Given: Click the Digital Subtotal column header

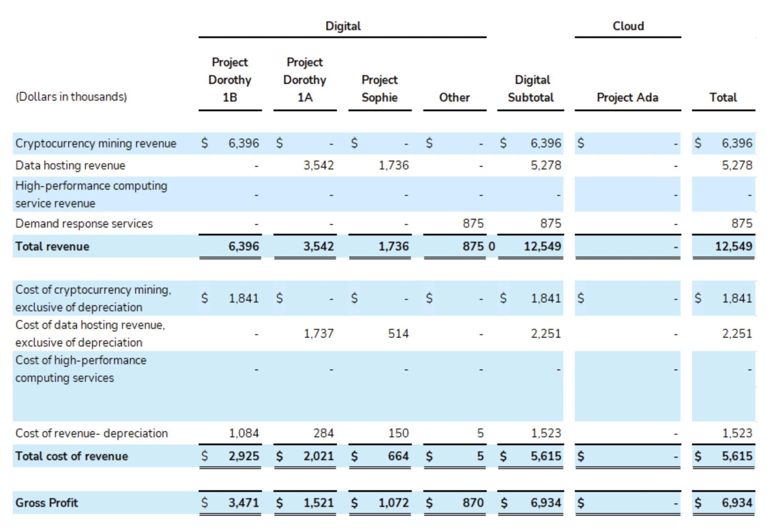Looking at the screenshot, I should click(531, 88).
